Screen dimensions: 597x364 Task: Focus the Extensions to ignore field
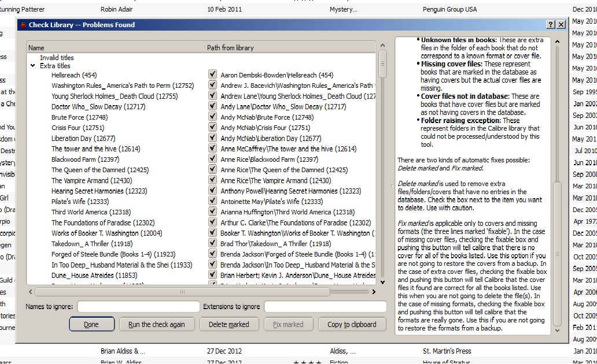coord(325,307)
